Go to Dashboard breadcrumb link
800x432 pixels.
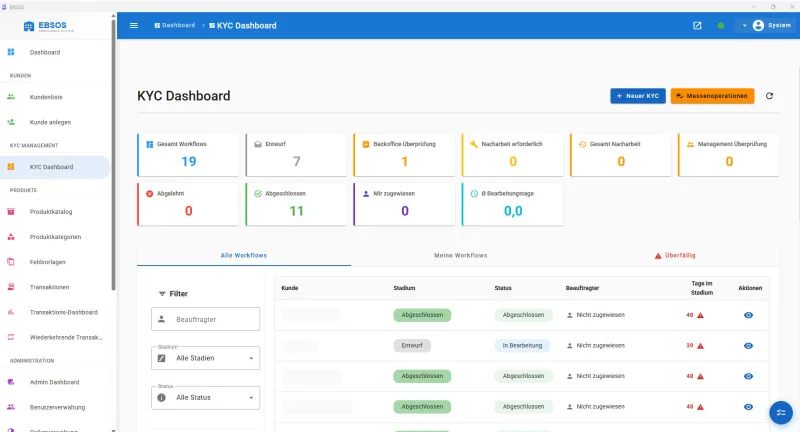[x=174, y=26]
